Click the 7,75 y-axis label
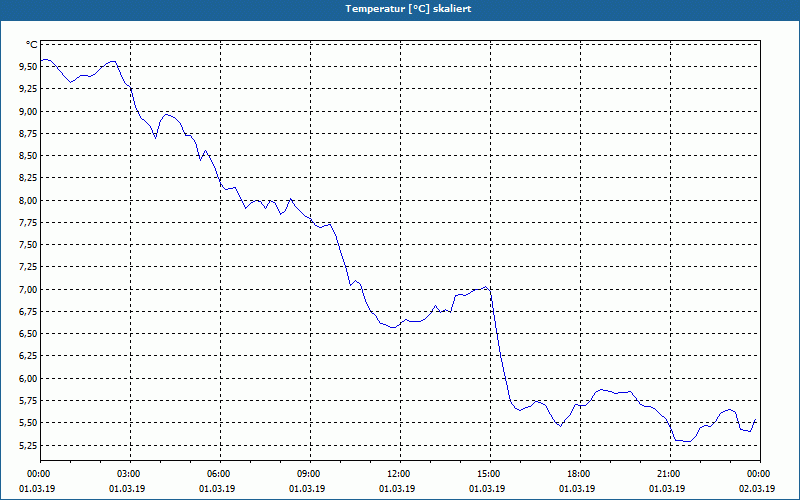800x500 pixels. 29,222
